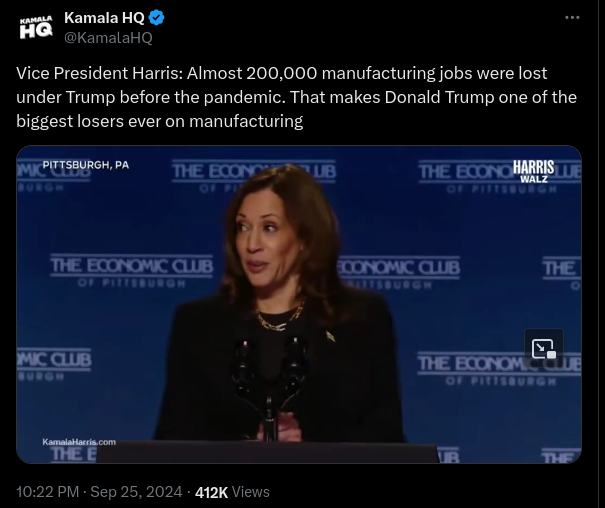Play the Pittsburgh speech video
605x508 pixels.
click(299, 304)
